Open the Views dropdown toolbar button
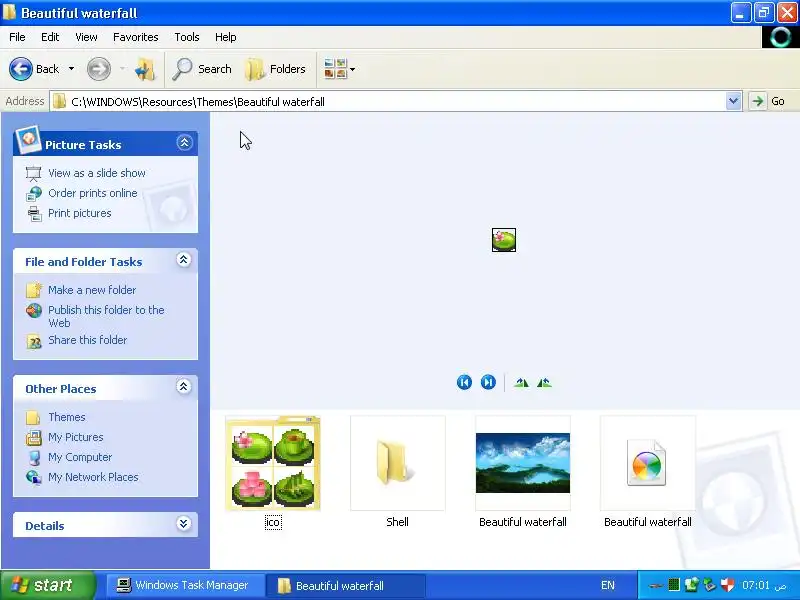 (x=339, y=69)
